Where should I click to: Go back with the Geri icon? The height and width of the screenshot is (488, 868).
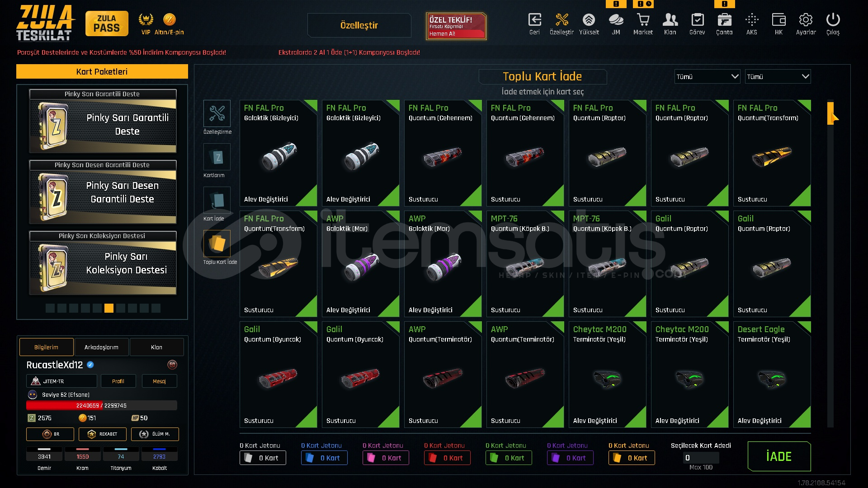[534, 24]
